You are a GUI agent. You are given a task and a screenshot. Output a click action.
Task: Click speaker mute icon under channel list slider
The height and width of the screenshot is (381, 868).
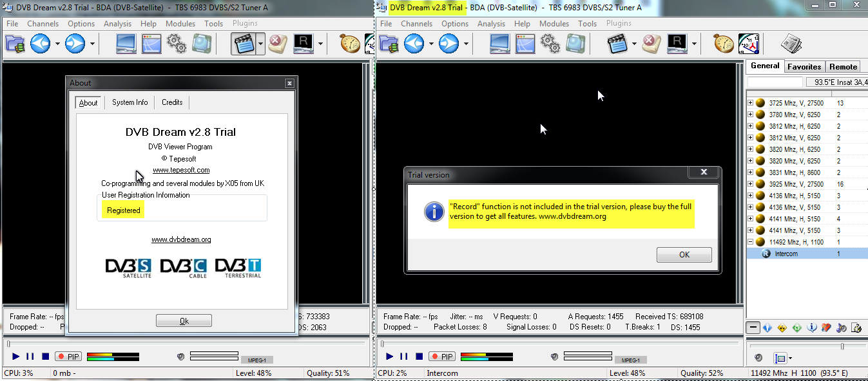[759, 358]
